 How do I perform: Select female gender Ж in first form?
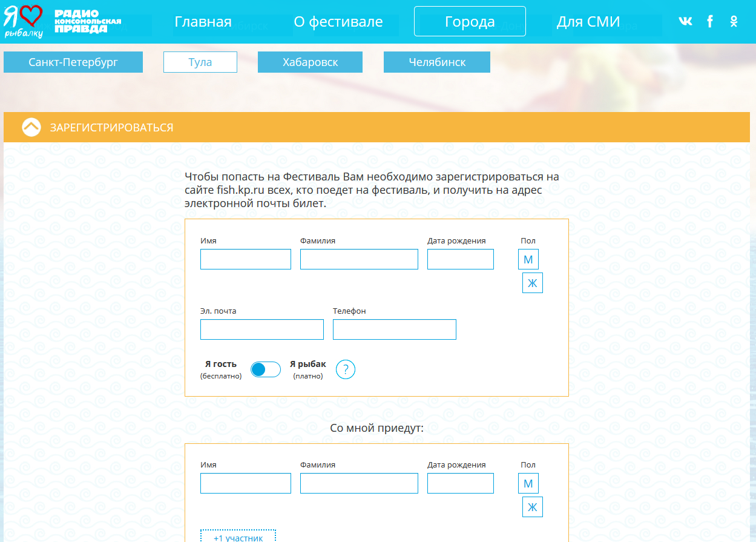[x=532, y=283]
